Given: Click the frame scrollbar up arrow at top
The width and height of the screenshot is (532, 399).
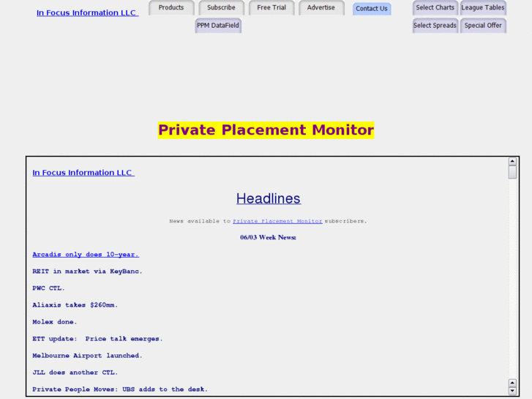Looking at the screenshot, I should 512,161.
